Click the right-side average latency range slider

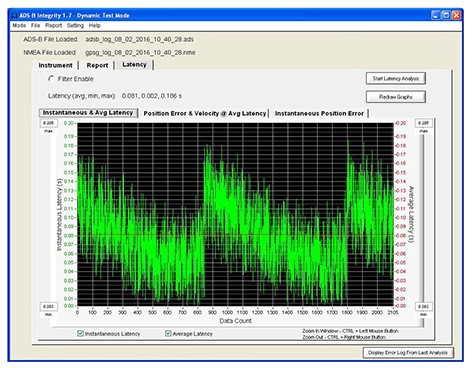[424, 220]
